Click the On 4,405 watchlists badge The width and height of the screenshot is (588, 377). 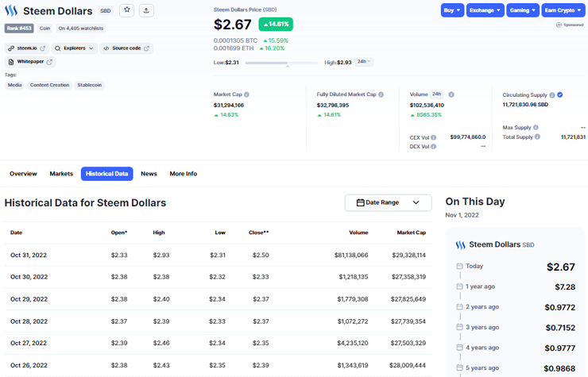(x=80, y=28)
